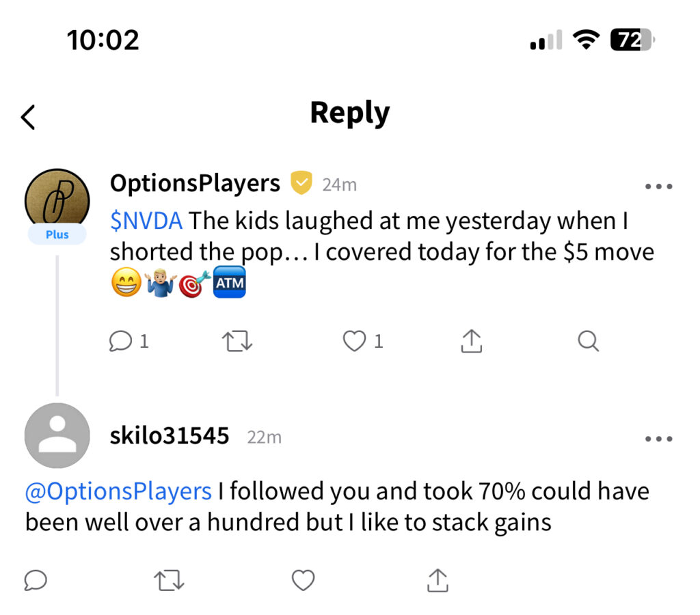Image resolution: width=700 pixels, height=615 pixels.
Task: Reply via OptionsPlayers post comment icon
Action: pos(121,340)
